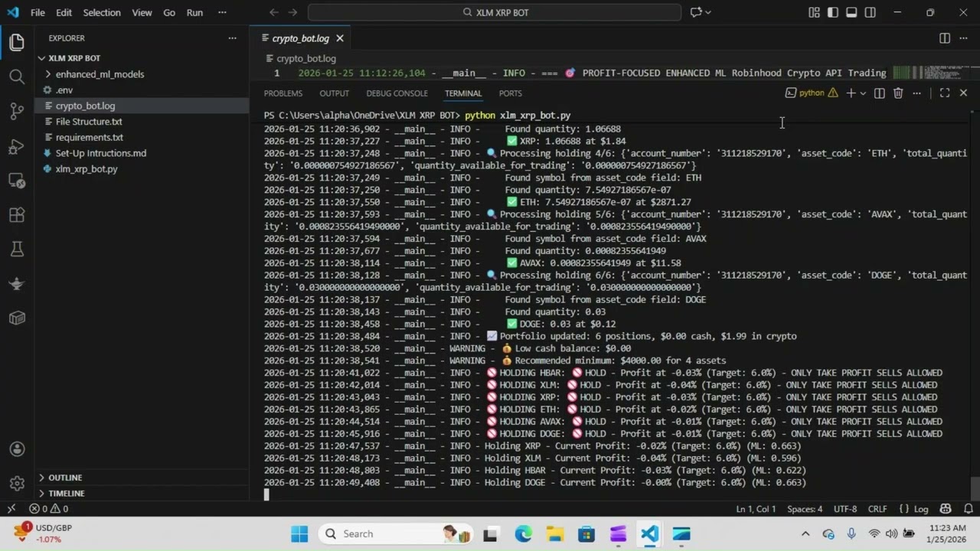Maximize the terminal panel size
This screenshot has width=980, height=551.
pos(945,93)
